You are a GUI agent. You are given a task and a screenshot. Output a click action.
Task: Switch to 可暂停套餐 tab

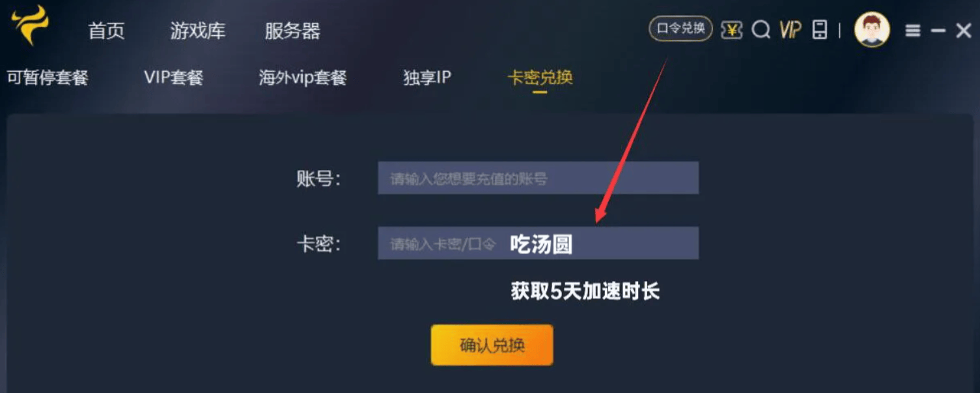pos(48,78)
